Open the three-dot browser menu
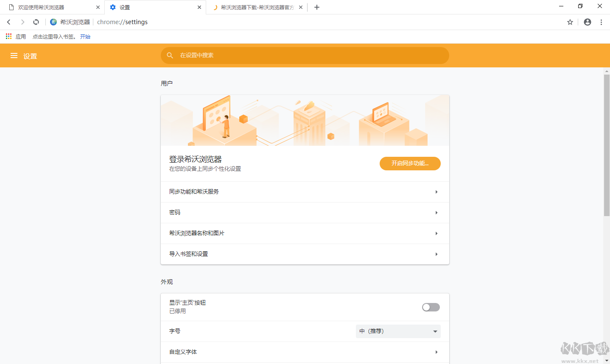 point(601,22)
